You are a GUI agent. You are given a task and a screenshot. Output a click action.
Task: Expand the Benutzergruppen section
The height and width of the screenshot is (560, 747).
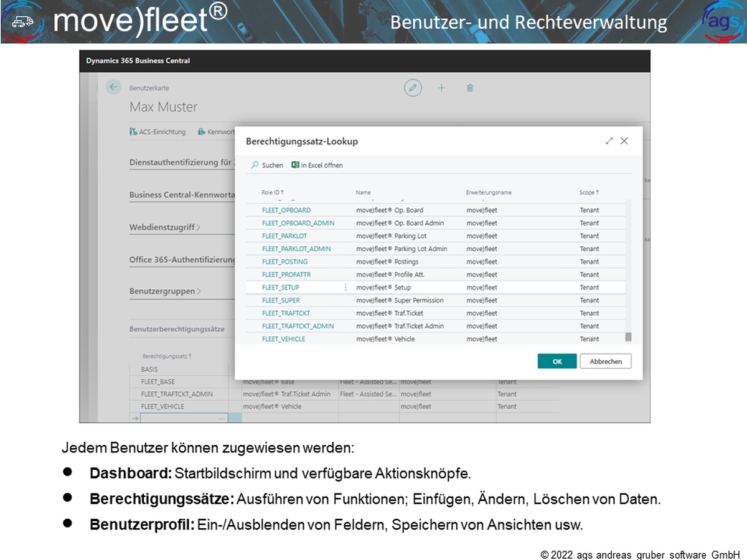[x=165, y=291]
